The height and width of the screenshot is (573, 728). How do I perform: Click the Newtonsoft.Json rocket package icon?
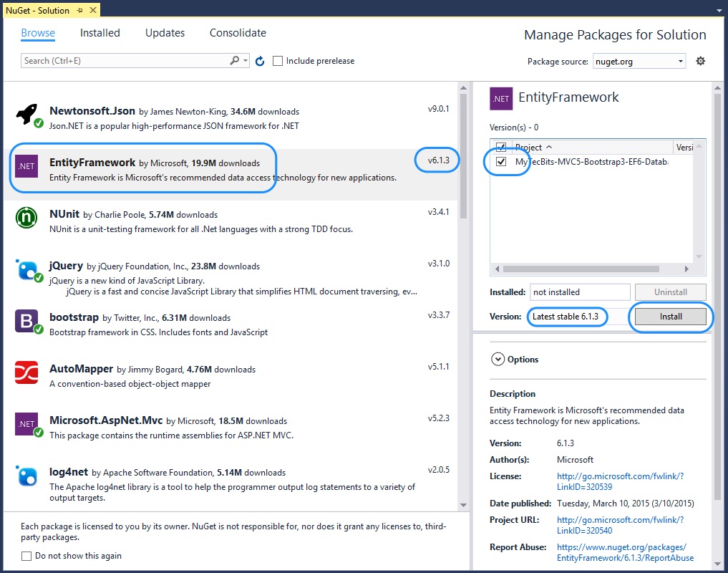(x=29, y=115)
